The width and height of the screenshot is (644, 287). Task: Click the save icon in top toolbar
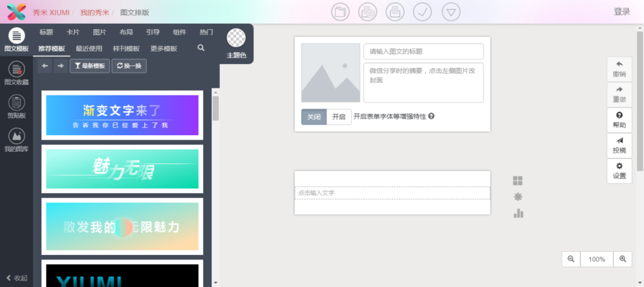click(395, 12)
